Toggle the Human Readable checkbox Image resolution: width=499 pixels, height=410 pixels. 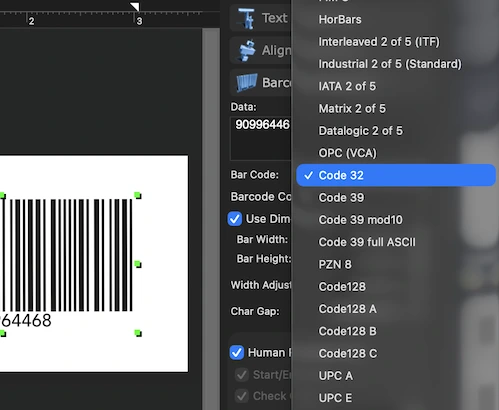tap(236, 353)
